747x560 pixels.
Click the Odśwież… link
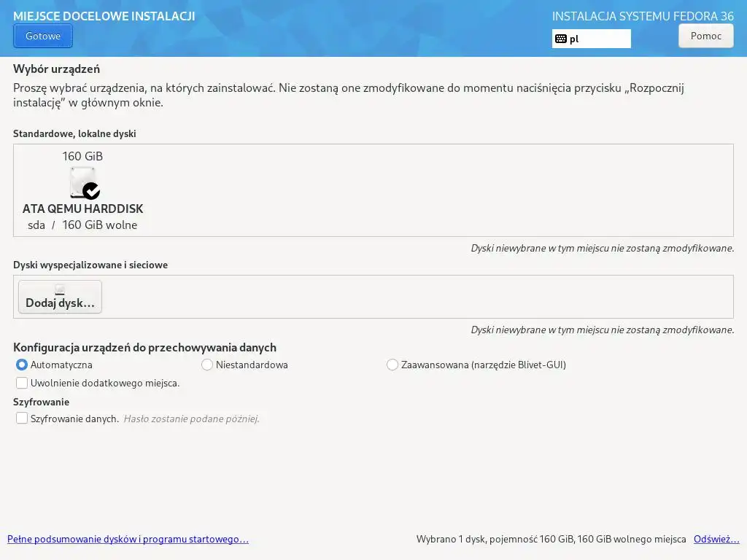tap(716, 539)
